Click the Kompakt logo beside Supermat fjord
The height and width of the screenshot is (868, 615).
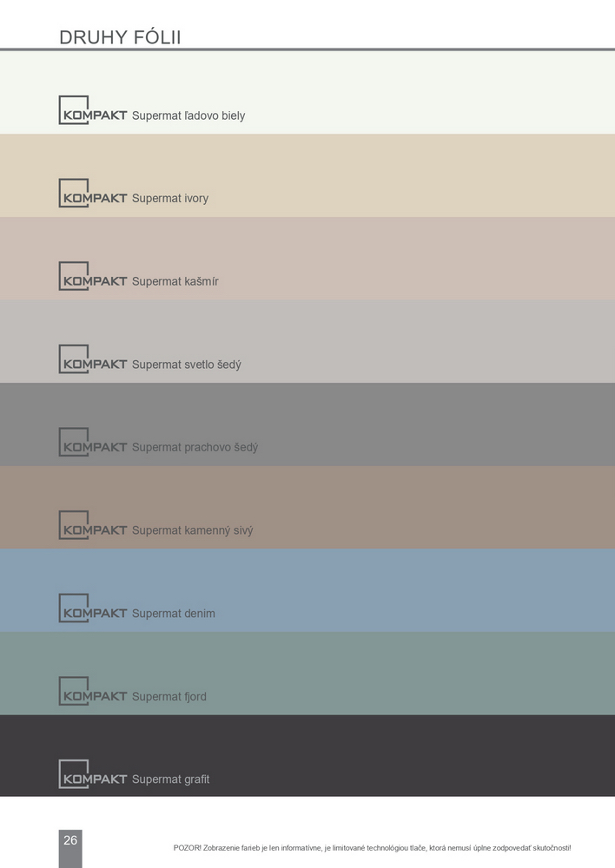93,692
